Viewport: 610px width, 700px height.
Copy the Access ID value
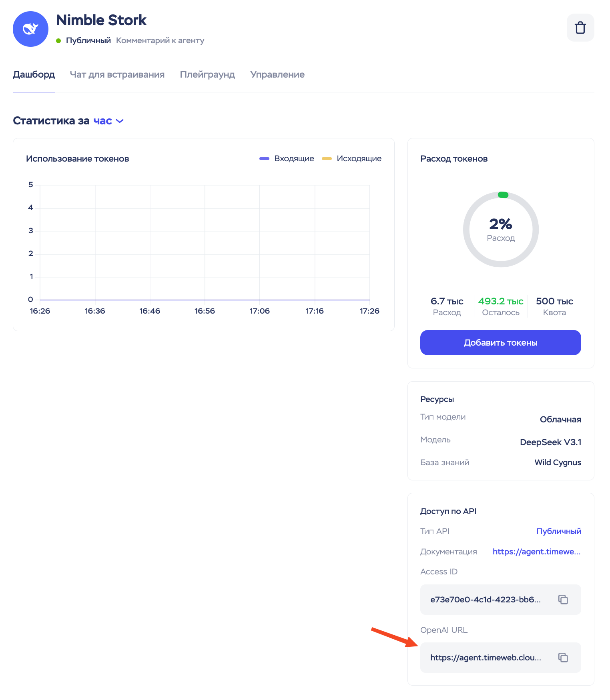click(563, 599)
